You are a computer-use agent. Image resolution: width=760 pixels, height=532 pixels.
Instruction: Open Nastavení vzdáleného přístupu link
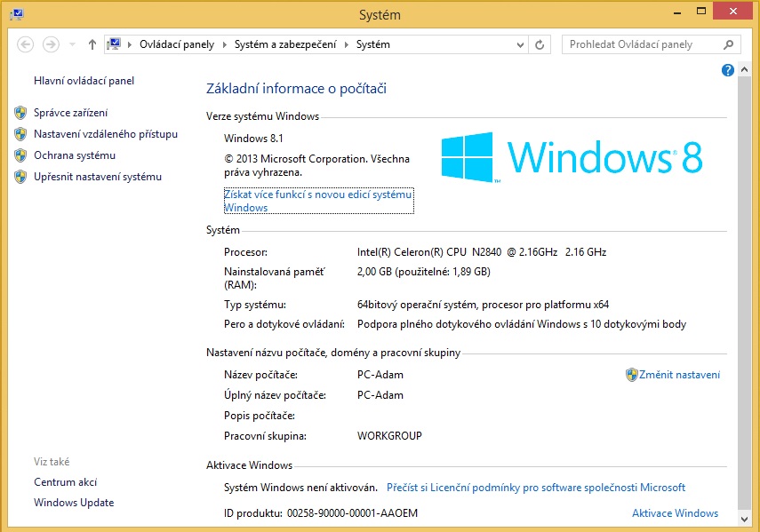(106, 134)
